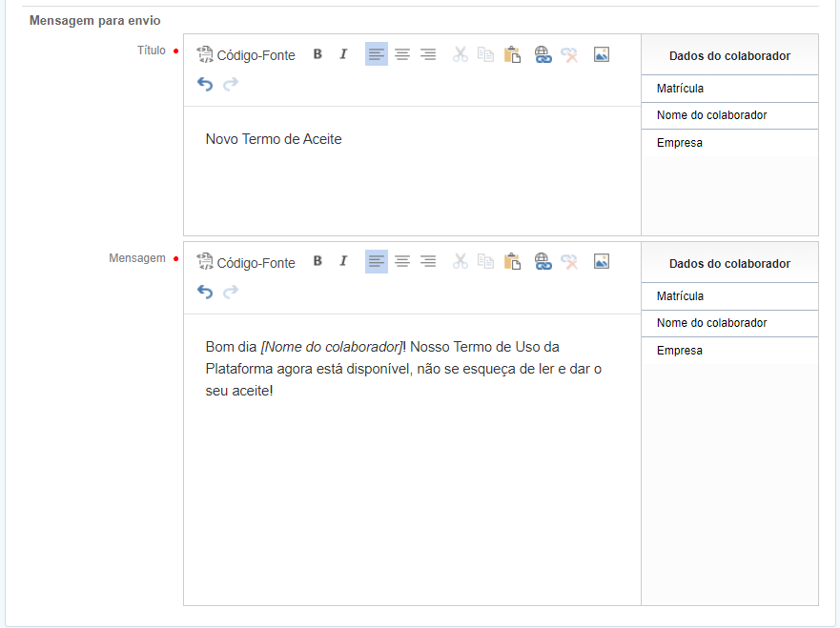Click center align in the Título editor toolbar
840x628 pixels.
(402, 54)
